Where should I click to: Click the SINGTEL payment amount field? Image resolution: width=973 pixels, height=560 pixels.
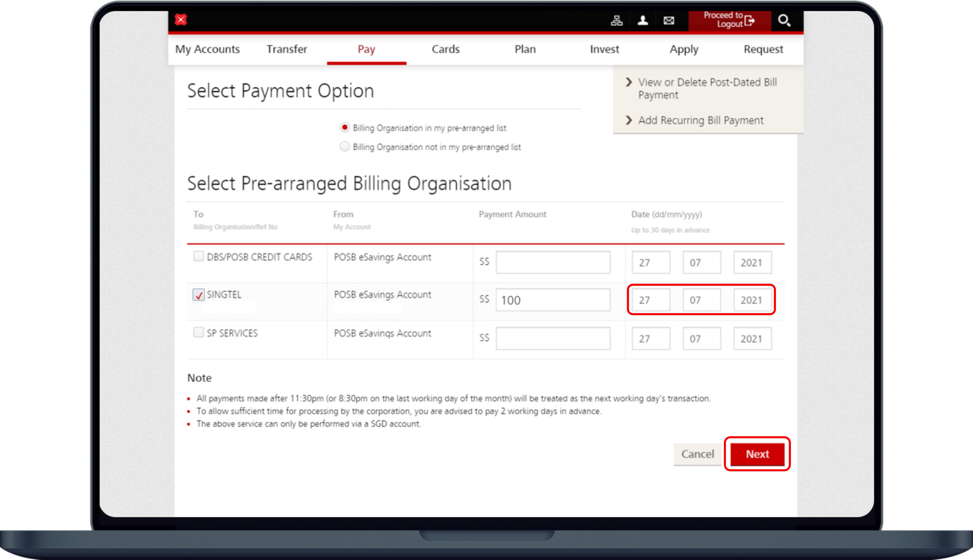pyautogui.click(x=553, y=300)
